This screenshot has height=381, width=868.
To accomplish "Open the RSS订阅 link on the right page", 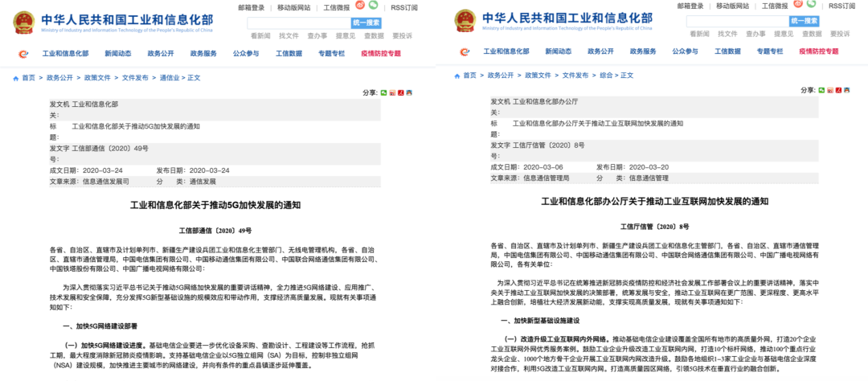I will pos(844,6).
